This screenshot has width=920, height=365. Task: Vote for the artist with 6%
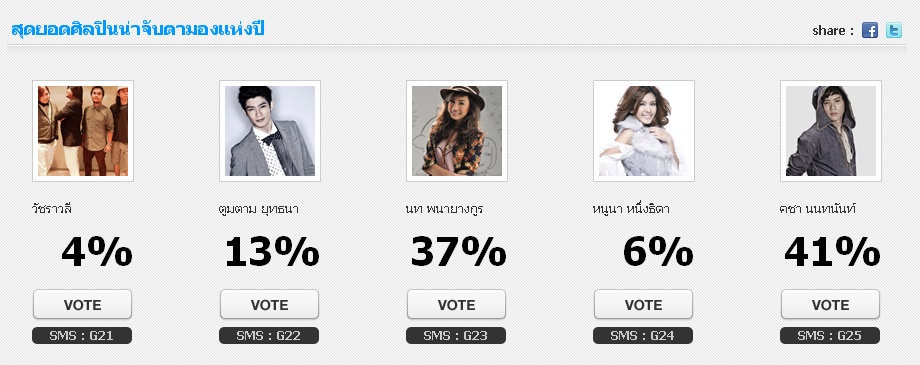(644, 305)
